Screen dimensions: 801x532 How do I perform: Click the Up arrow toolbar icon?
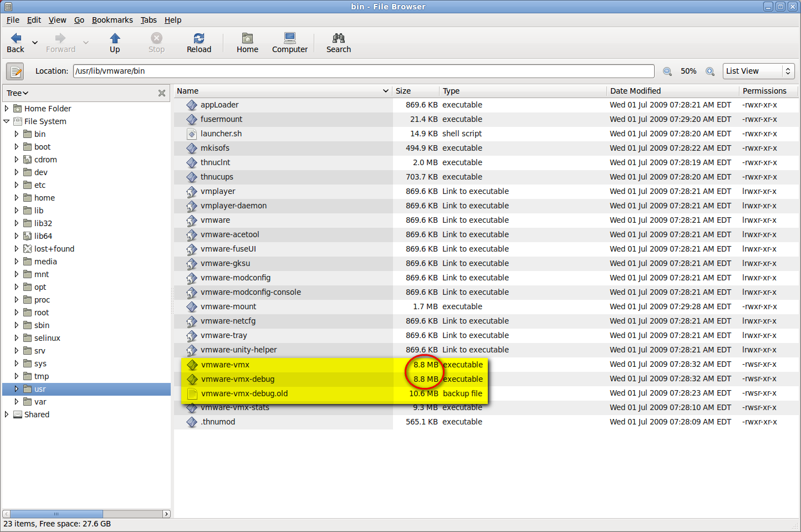(115, 38)
